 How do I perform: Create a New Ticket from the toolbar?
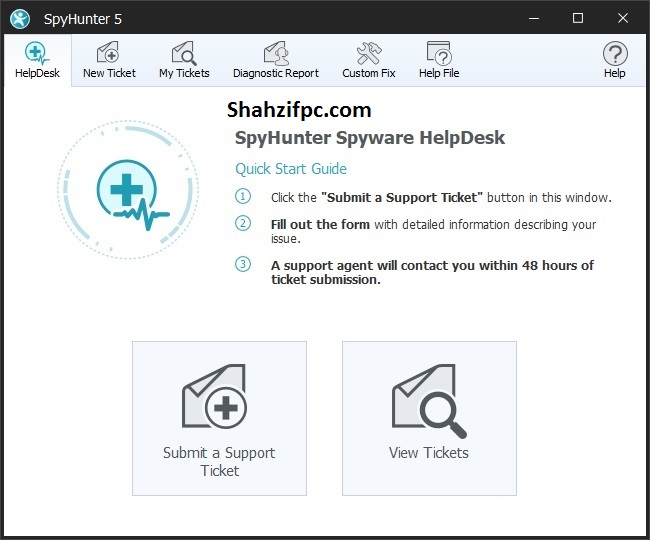(109, 59)
